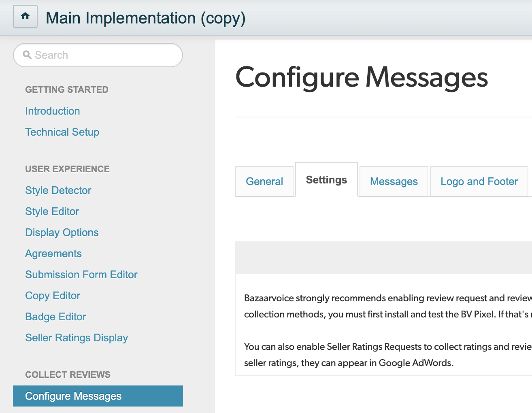Click the magnifier icon in search box
The image size is (532, 413).
click(27, 55)
